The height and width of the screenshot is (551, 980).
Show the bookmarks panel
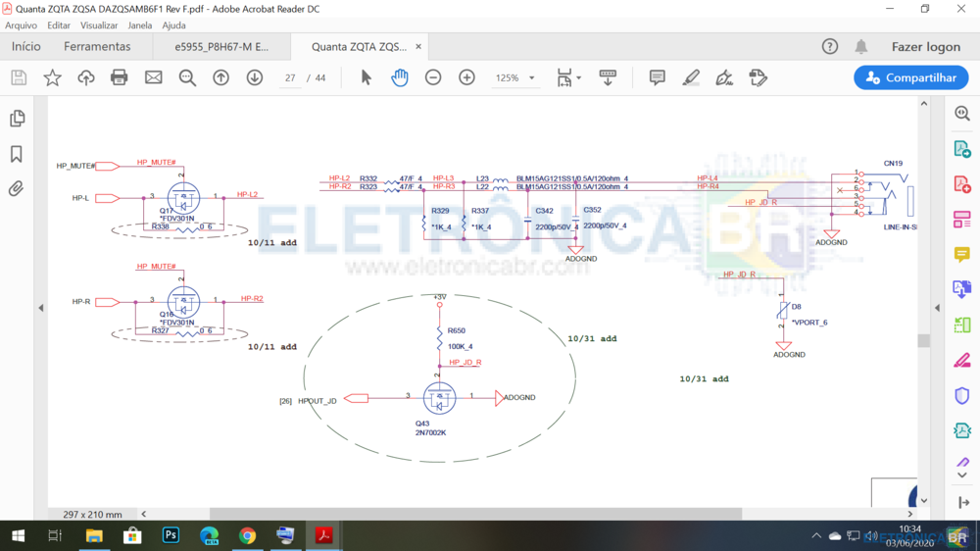click(x=17, y=154)
